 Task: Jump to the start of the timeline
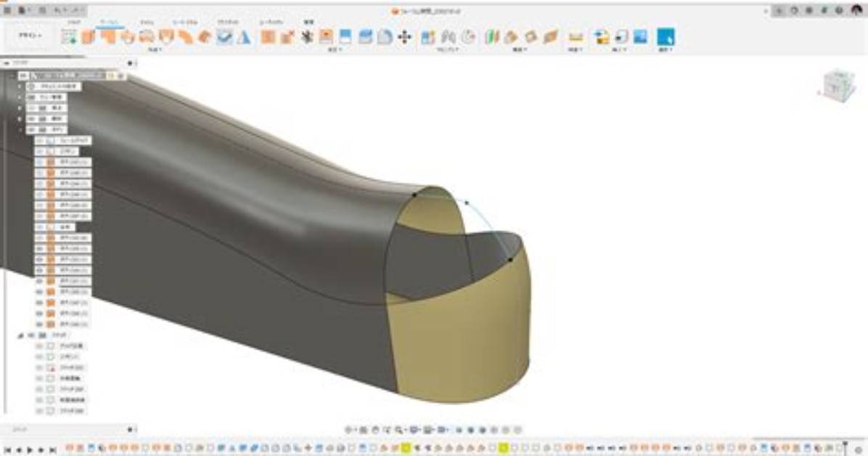(8, 450)
